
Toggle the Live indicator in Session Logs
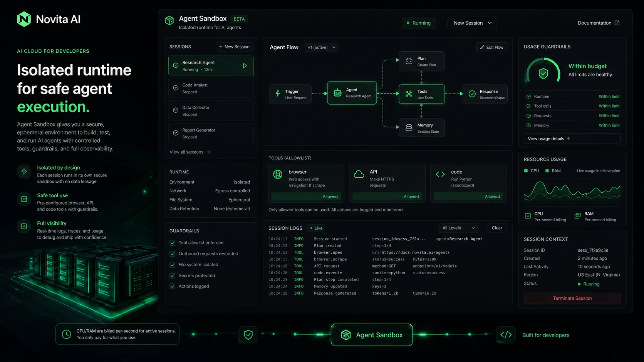[x=316, y=228]
